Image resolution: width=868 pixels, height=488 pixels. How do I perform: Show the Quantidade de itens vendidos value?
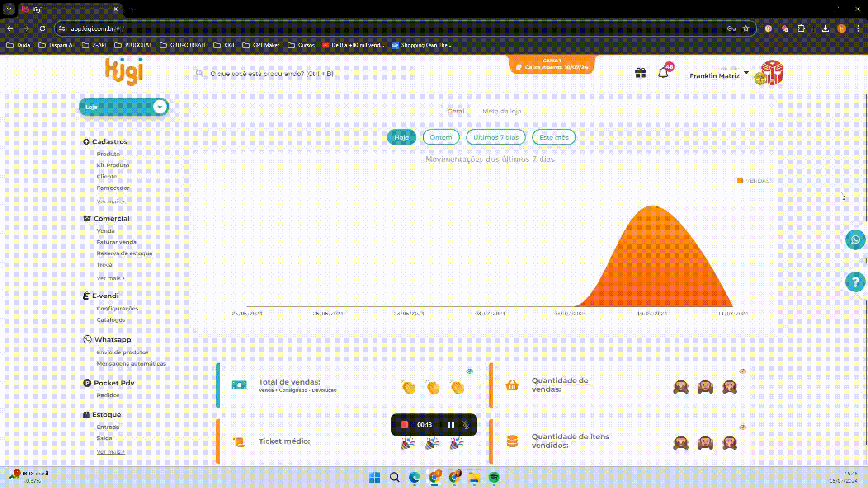(x=743, y=427)
